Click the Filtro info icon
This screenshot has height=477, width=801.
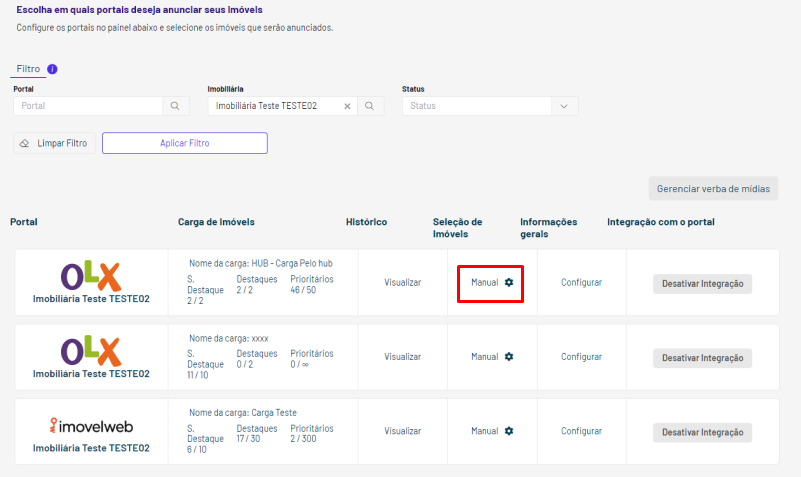point(52,69)
